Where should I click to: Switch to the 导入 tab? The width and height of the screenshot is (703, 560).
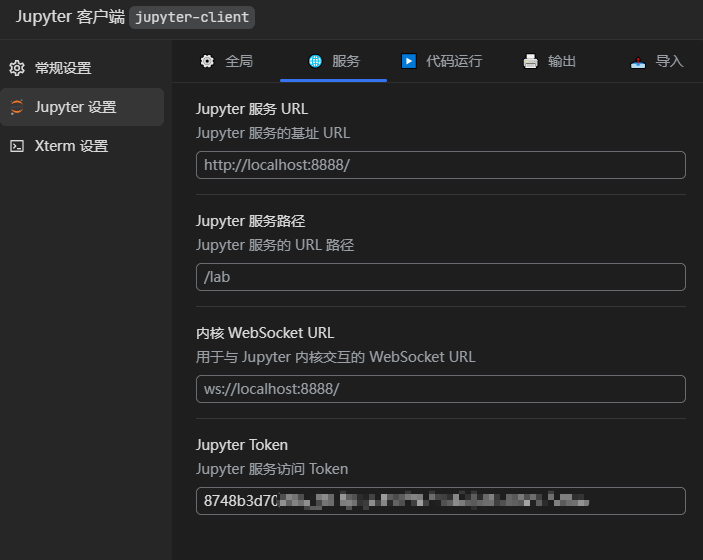tap(657, 61)
